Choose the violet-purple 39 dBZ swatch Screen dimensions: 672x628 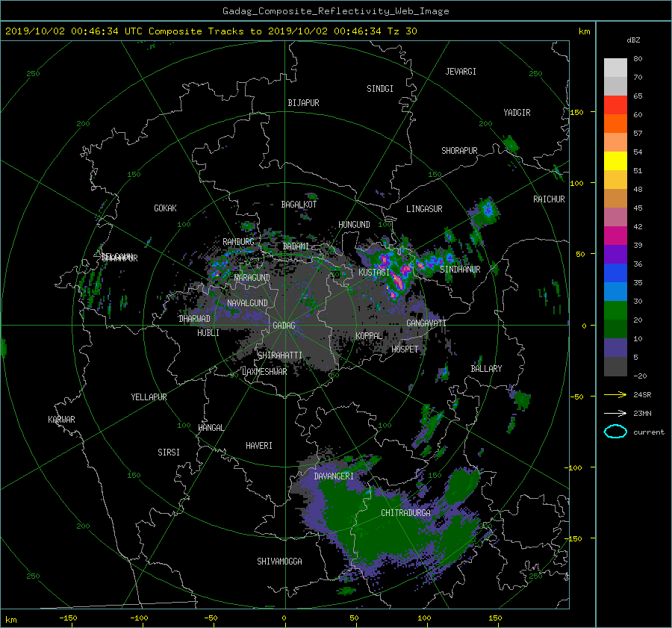615,254
